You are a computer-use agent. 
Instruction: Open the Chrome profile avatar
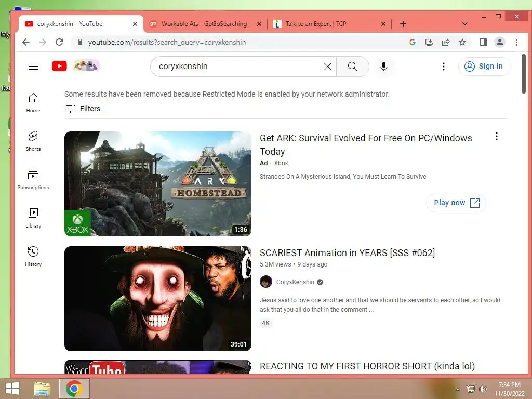[499, 42]
